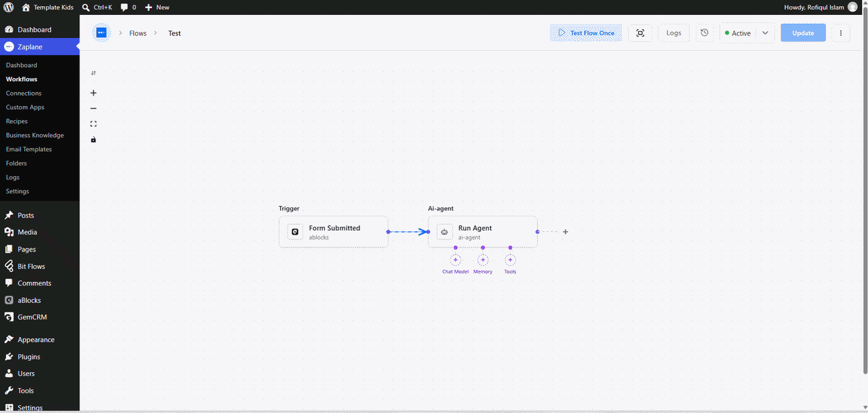Click the Zaplane logo in breadcrumb
The width and height of the screenshot is (868, 413).
(x=102, y=33)
